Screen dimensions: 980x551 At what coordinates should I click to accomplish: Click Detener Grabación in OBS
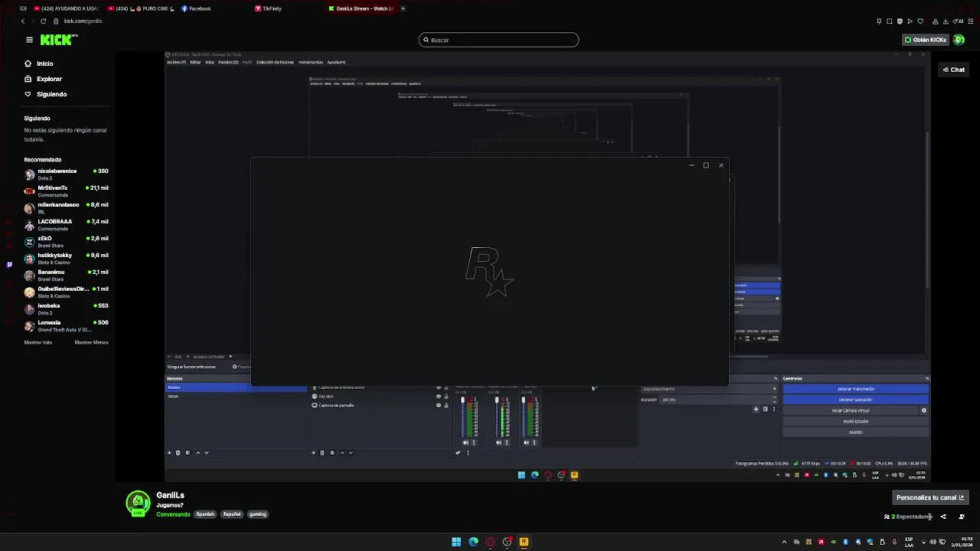(x=855, y=399)
